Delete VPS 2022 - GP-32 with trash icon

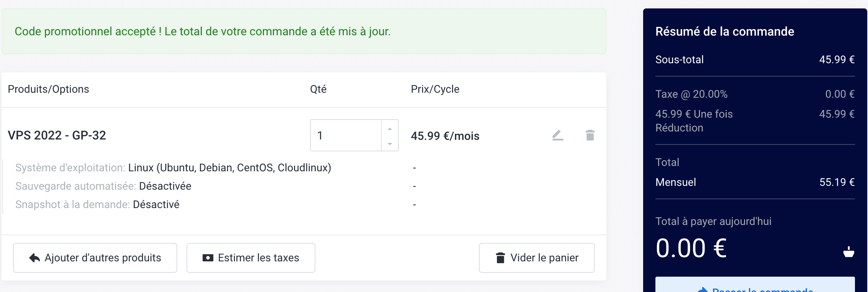(590, 135)
